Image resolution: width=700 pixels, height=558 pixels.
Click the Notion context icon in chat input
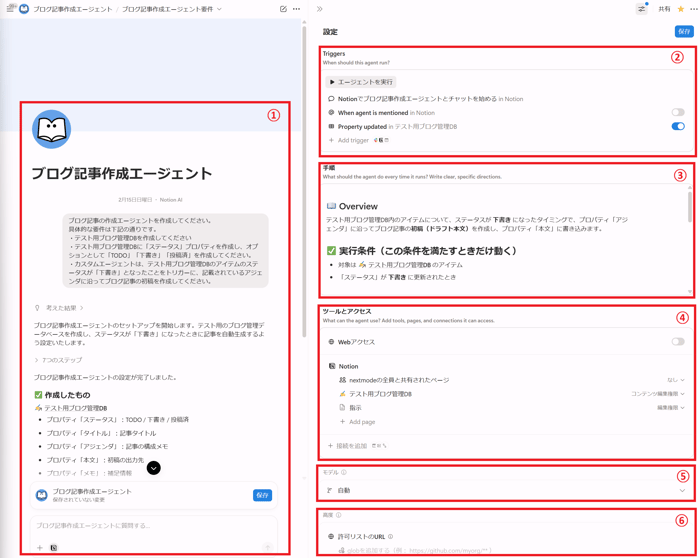(x=54, y=548)
